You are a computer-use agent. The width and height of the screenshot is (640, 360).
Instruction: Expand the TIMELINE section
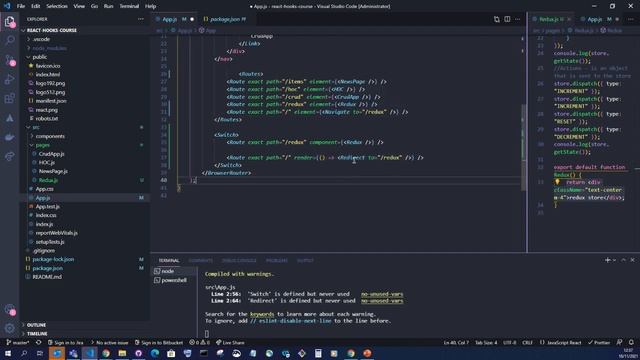37,333
